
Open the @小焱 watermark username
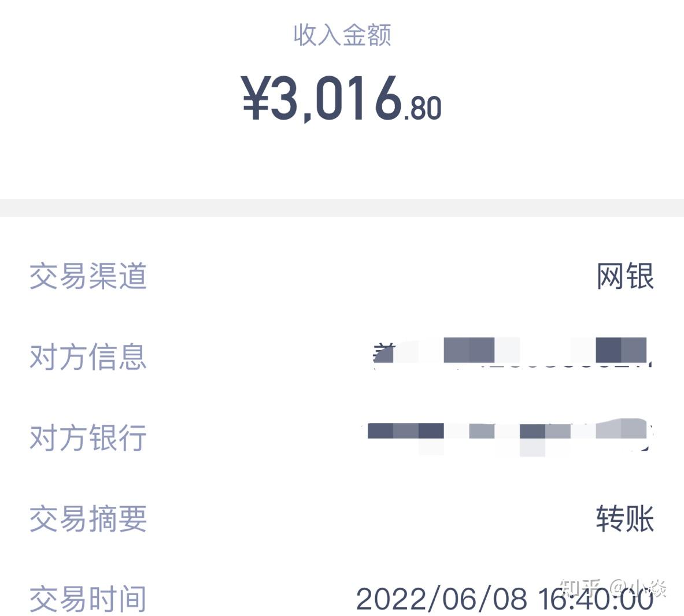[639, 588]
